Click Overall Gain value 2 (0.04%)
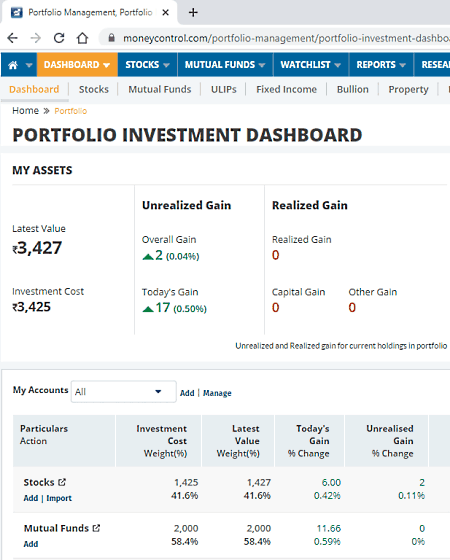This screenshot has height=560, width=450. pyautogui.click(x=171, y=256)
